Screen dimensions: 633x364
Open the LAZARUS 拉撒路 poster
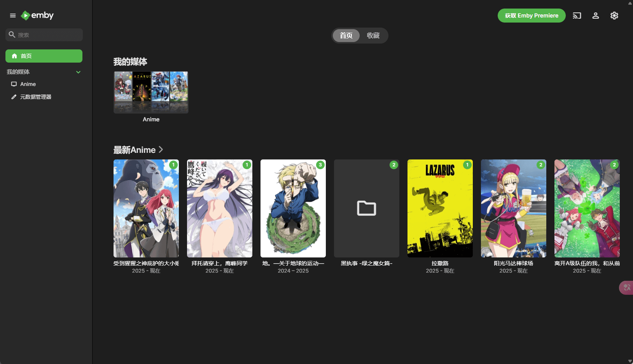click(440, 208)
